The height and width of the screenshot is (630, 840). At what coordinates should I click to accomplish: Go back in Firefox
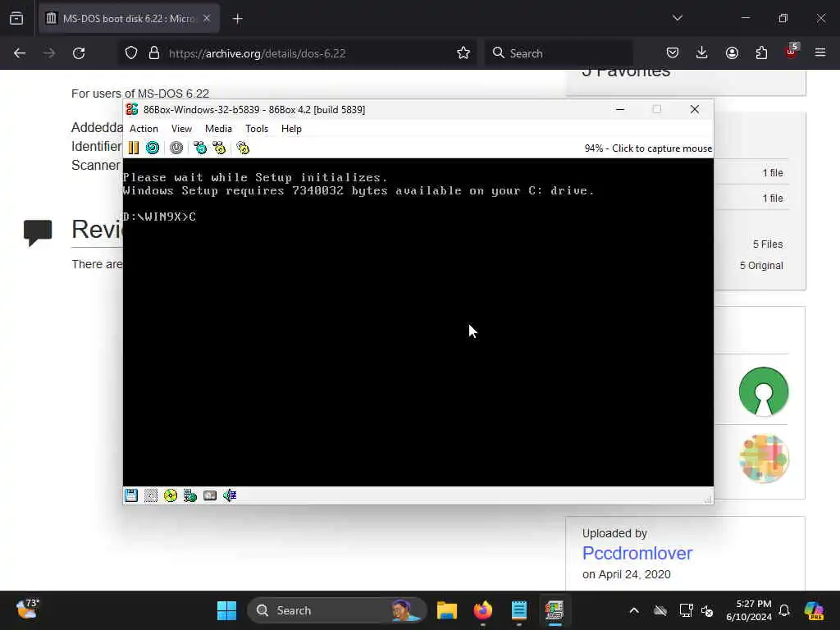[x=20, y=53]
